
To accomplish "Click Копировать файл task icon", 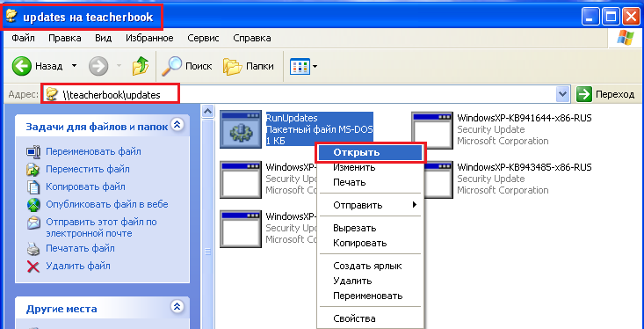I will tap(33, 187).
